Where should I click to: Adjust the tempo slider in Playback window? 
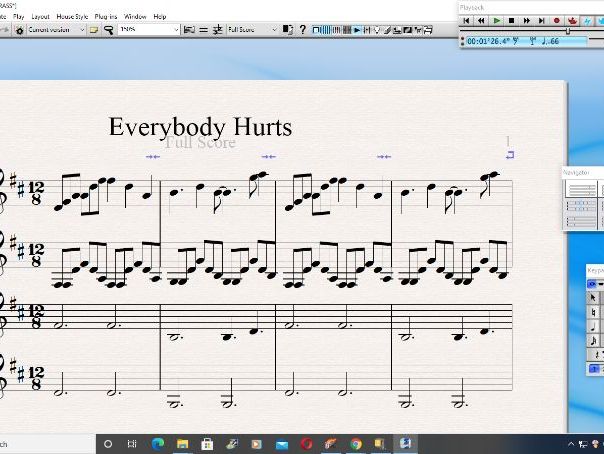(x=567, y=31)
